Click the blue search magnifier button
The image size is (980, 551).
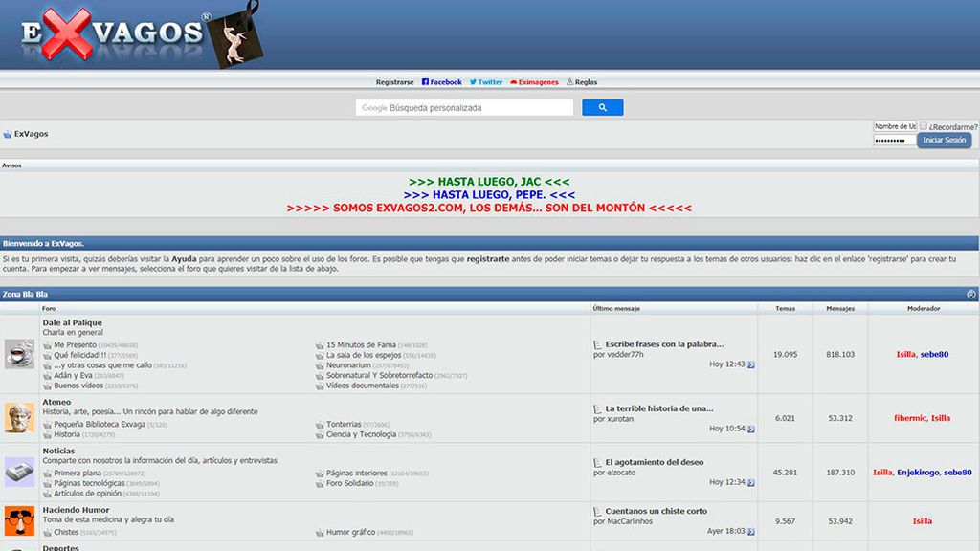(x=603, y=107)
